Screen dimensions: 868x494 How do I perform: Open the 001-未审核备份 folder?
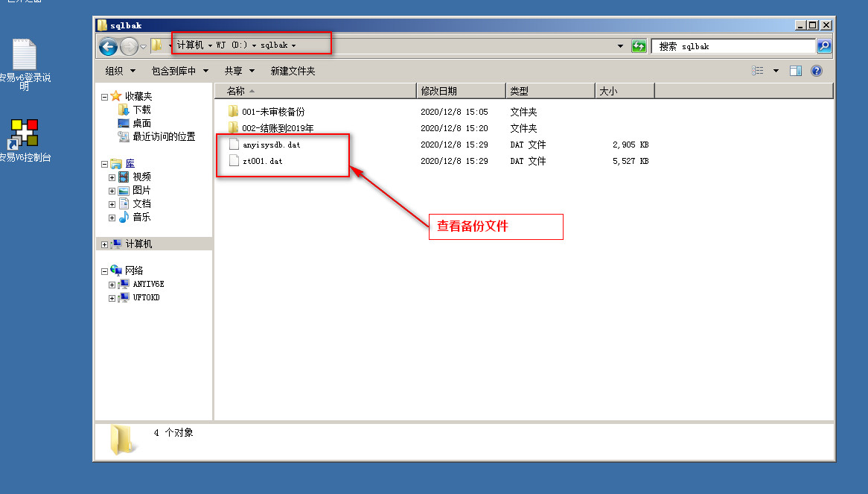[x=273, y=112]
